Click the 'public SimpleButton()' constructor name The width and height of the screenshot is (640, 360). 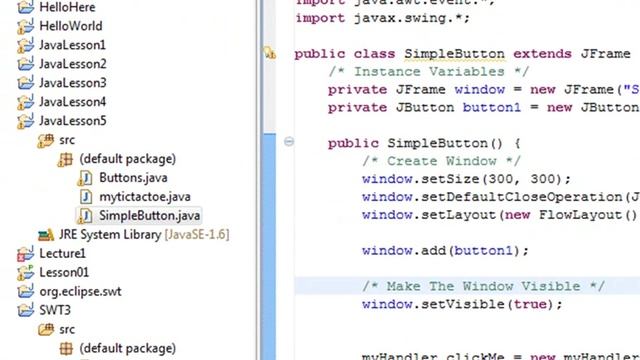[445, 144]
